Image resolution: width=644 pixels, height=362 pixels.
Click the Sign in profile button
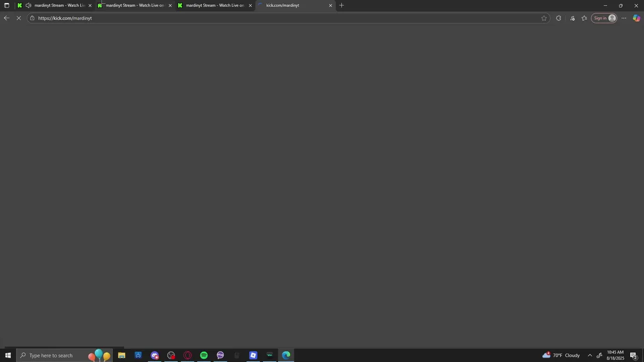click(604, 18)
